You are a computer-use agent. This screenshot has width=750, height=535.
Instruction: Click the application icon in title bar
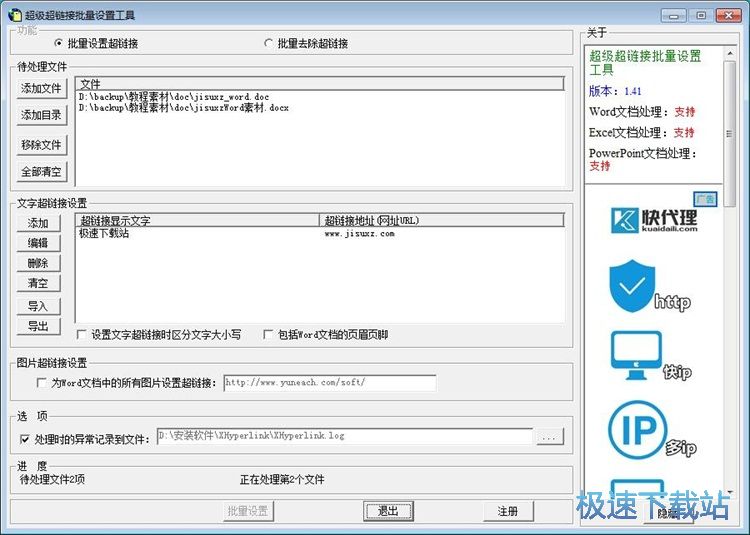coord(15,15)
